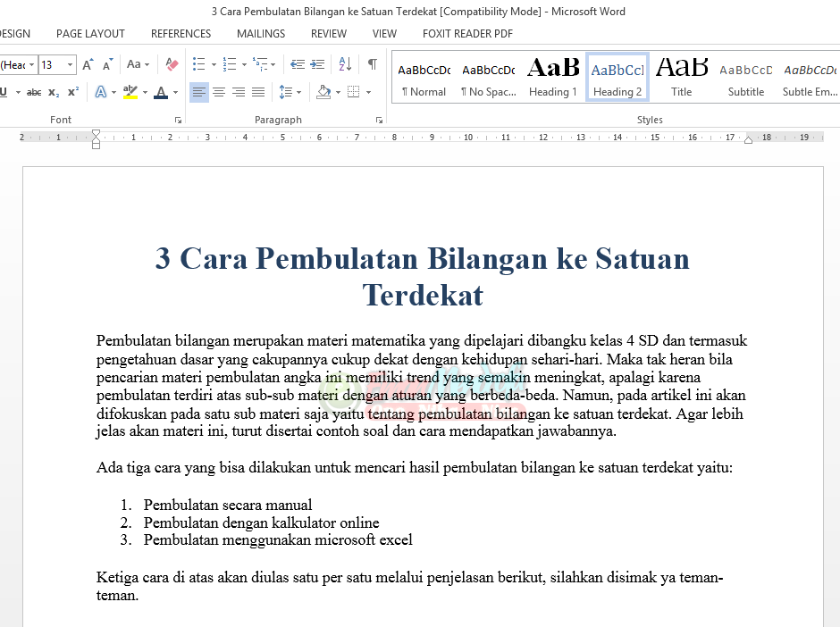This screenshot has height=627, width=840.
Task: Set font size in the size field
Action: coord(50,64)
